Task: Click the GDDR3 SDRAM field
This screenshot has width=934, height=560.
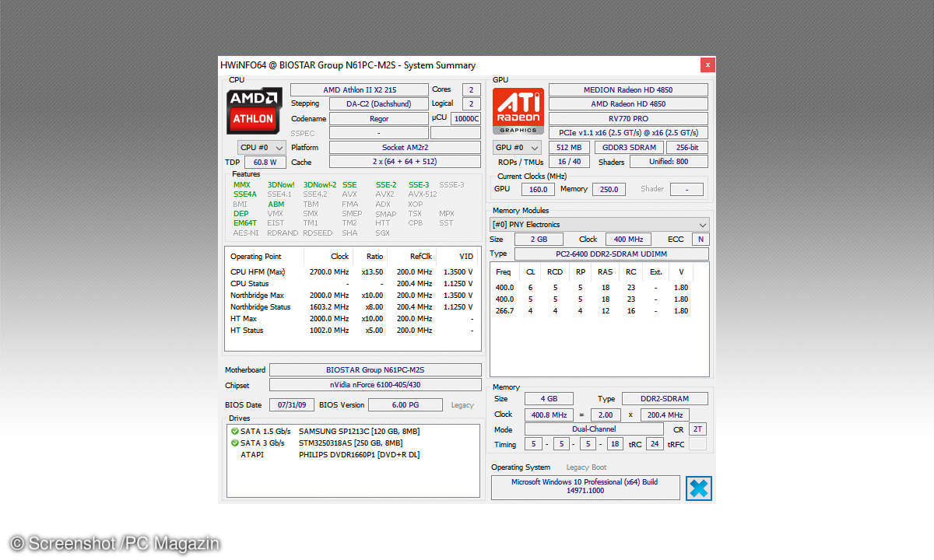Action: pyautogui.click(x=628, y=147)
